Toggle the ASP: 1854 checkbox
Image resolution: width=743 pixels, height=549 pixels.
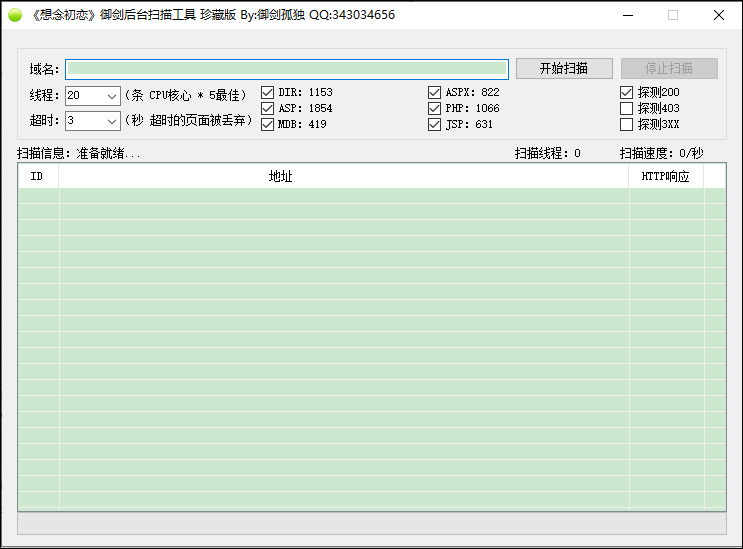[x=267, y=108]
